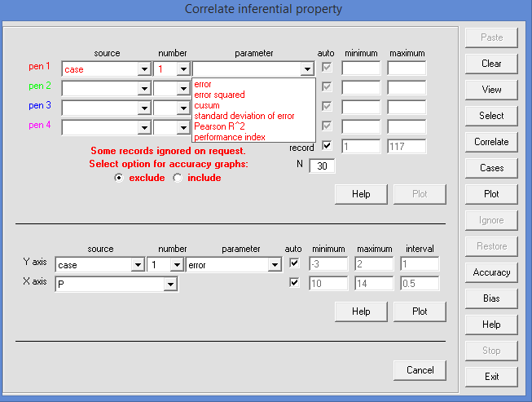Open pen 1 source dropdown
532x402 pixels.
[143, 69]
